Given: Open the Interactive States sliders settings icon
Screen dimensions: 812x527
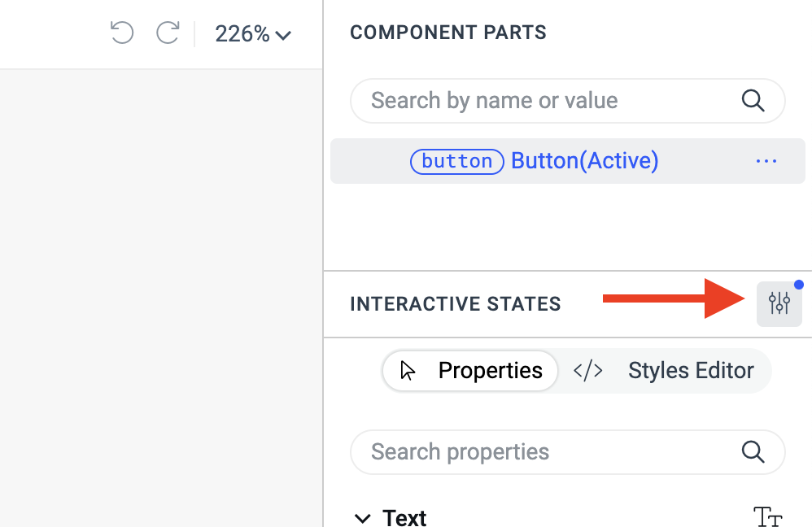Looking at the screenshot, I should point(779,304).
